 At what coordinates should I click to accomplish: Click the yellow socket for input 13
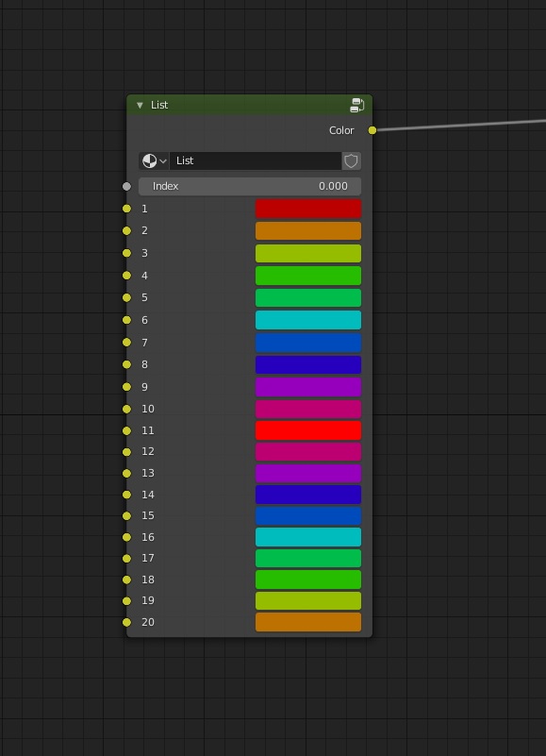point(126,474)
